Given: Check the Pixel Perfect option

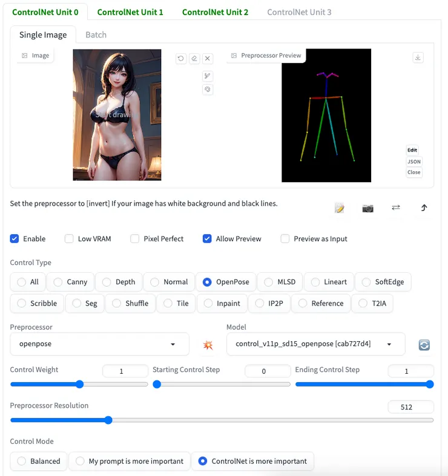Looking at the screenshot, I should 134,239.
